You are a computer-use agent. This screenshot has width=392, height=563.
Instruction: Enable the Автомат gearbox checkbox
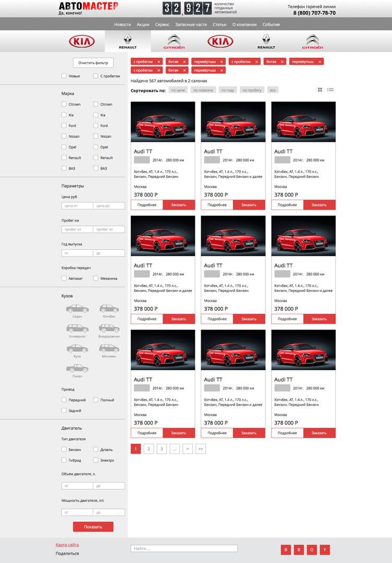point(64,278)
